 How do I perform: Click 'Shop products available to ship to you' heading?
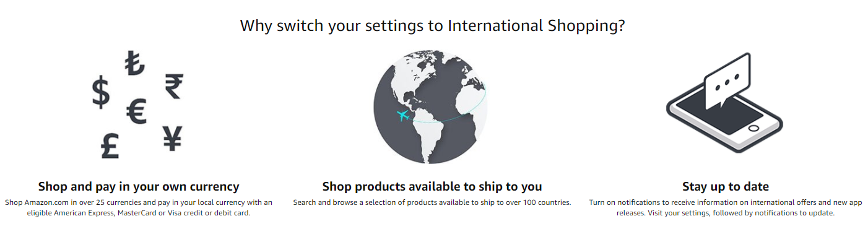pyautogui.click(x=432, y=186)
